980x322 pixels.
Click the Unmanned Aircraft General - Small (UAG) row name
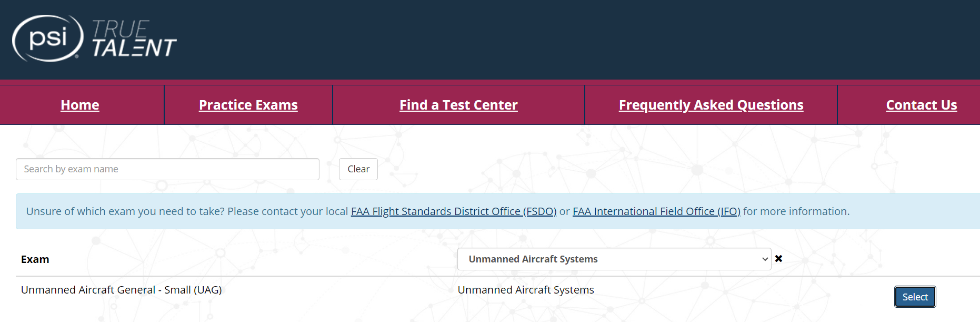click(122, 290)
